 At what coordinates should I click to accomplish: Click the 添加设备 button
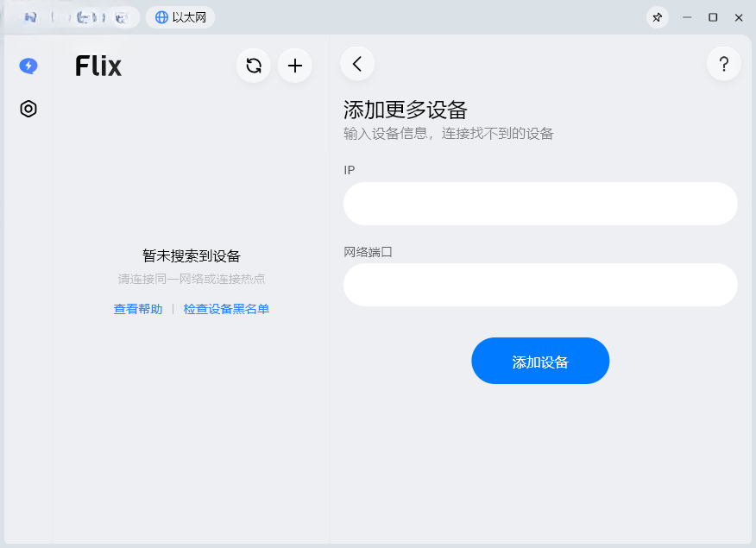540,361
